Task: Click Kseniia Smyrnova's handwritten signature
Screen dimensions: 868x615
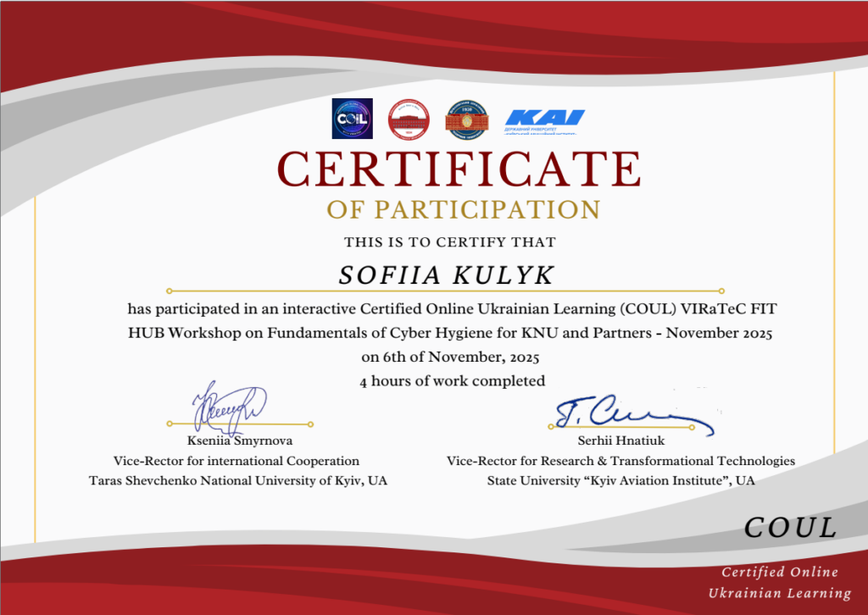Action: pyautogui.click(x=229, y=407)
